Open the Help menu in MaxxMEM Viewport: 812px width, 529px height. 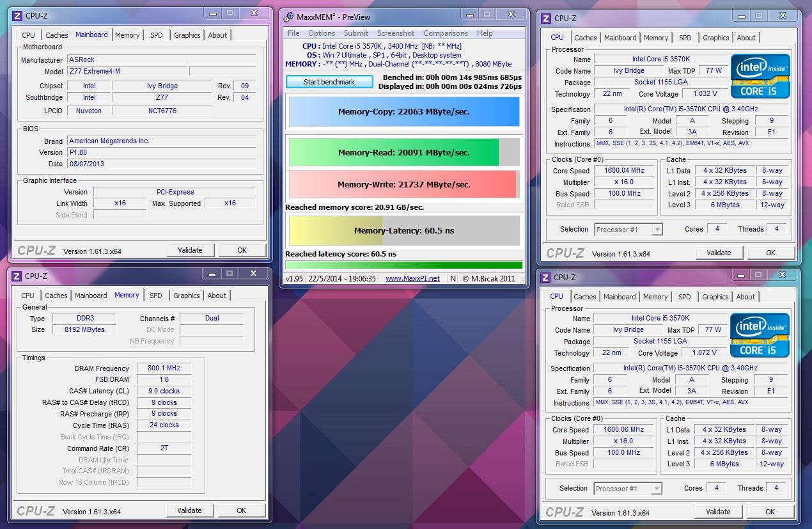coord(485,33)
